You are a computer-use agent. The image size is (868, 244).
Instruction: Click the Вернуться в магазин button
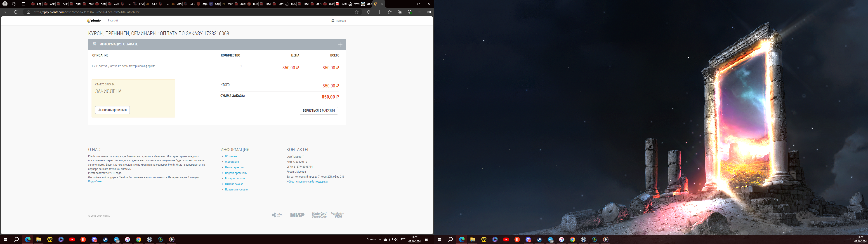tap(319, 110)
